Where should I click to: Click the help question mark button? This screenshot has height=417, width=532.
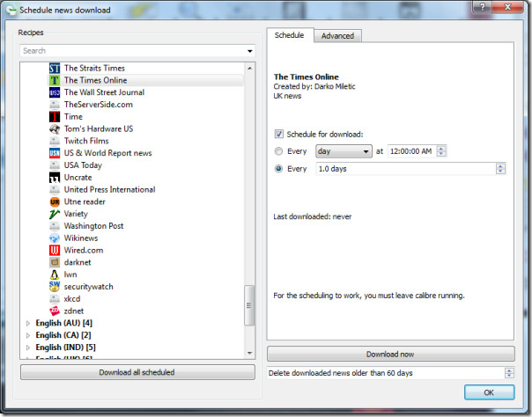[x=482, y=7]
